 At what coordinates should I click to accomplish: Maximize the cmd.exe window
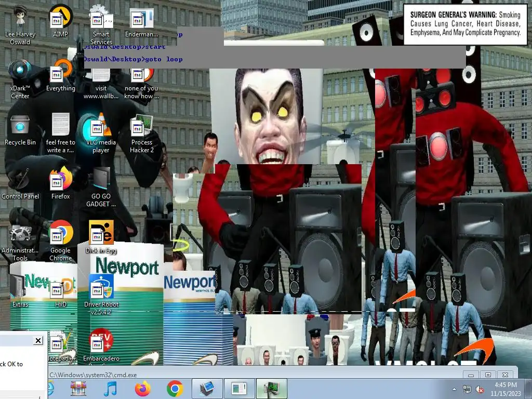pyautogui.click(x=488, y=375)
